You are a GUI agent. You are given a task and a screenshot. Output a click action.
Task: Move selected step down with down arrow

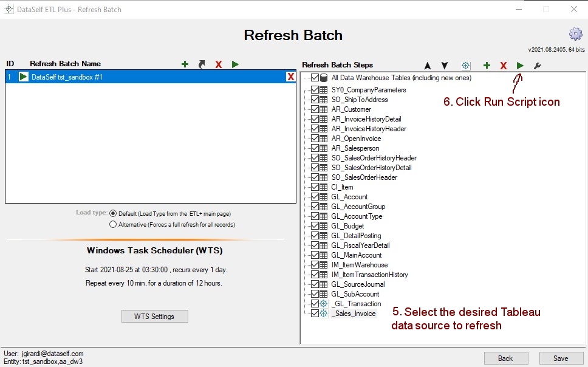point(445,66)
